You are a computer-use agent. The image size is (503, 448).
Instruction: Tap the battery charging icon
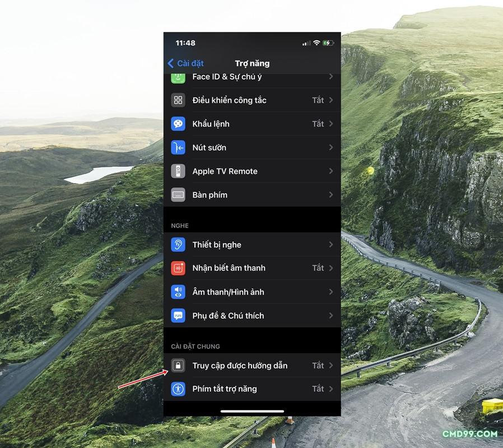click(328, 43)
